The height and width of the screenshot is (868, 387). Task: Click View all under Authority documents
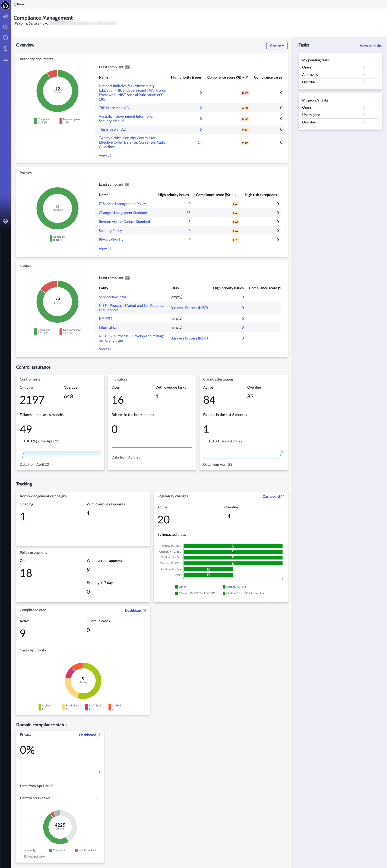point(105,155)
